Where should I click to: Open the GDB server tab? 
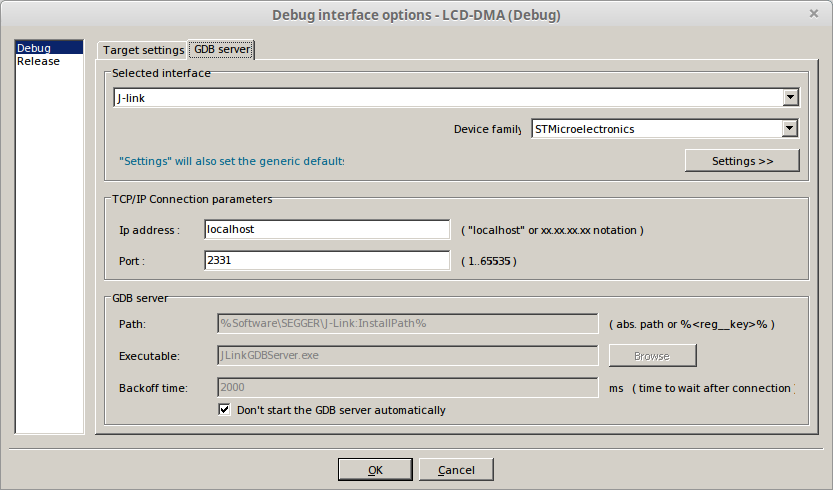click(x=221, y=49)
